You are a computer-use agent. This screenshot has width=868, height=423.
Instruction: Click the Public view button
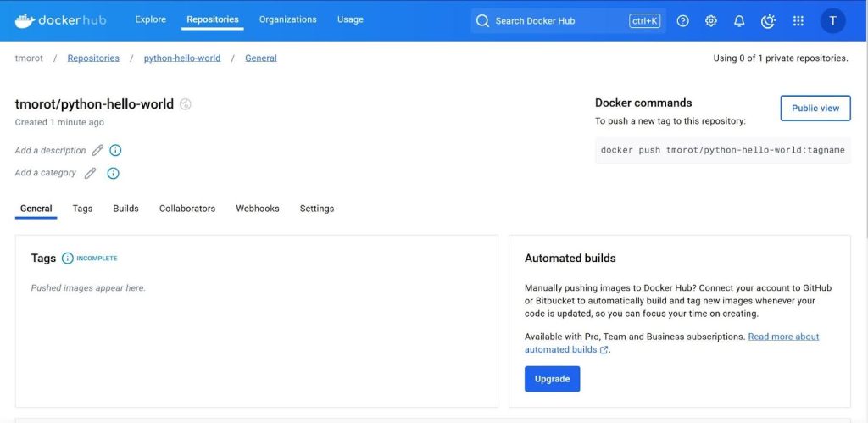(815, 109)
